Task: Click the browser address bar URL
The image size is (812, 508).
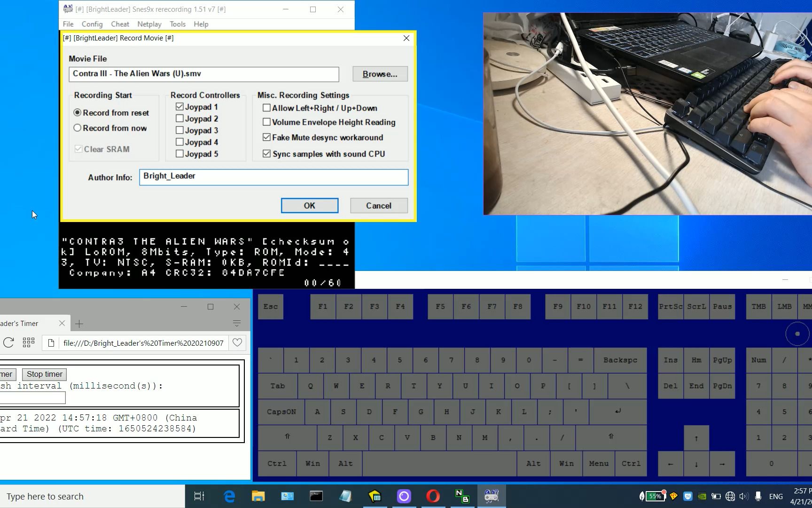Action: click(143, 343)
